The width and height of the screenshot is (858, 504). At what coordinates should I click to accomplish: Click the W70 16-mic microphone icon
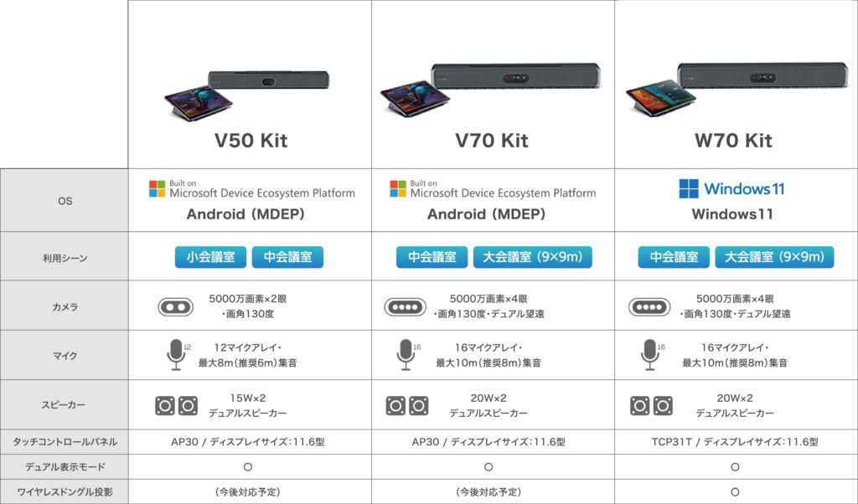(650, 355)
